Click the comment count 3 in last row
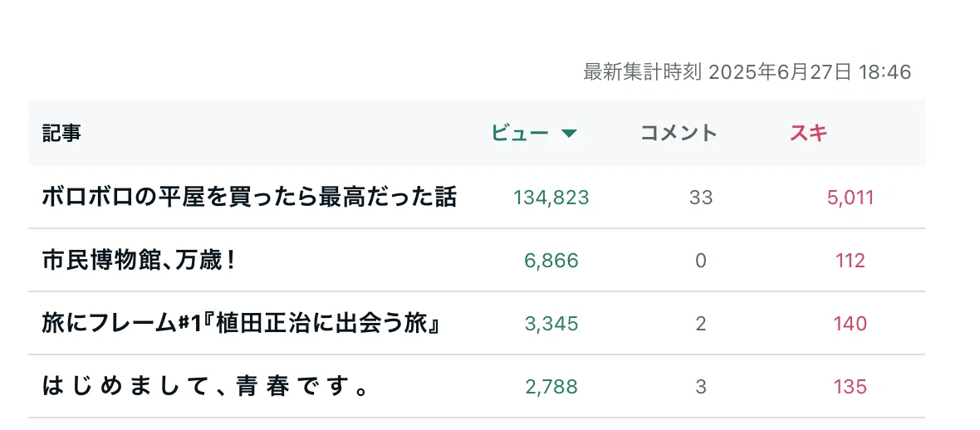 point(701,387)
